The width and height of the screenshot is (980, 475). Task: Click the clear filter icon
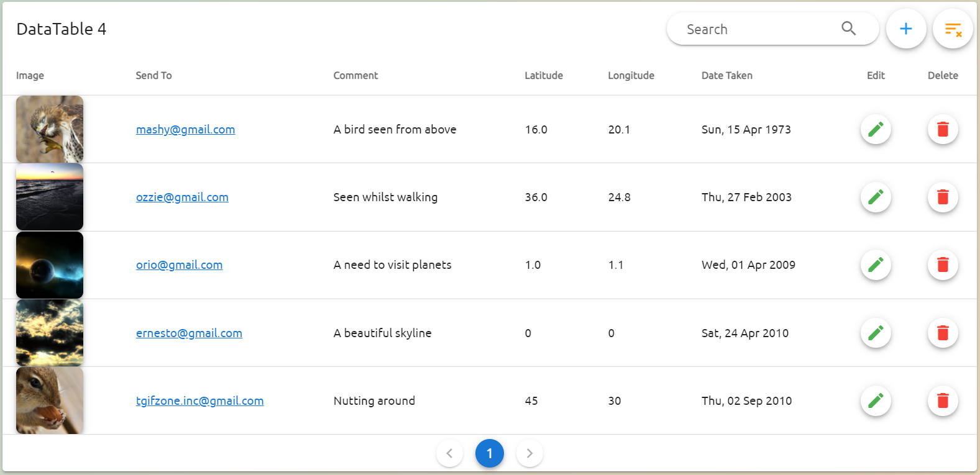click(x=953, y=29)
